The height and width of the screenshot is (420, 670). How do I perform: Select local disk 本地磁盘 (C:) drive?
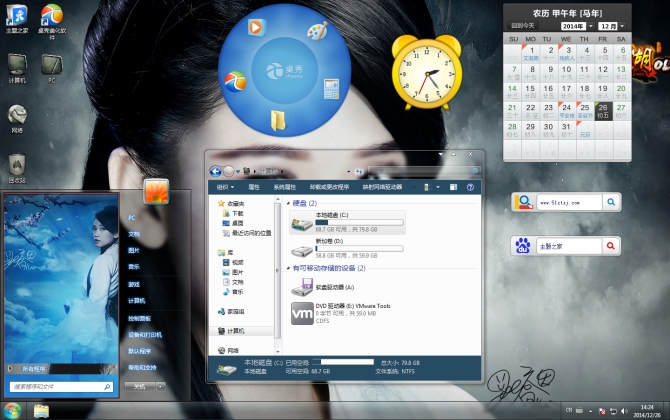[347, 222]
